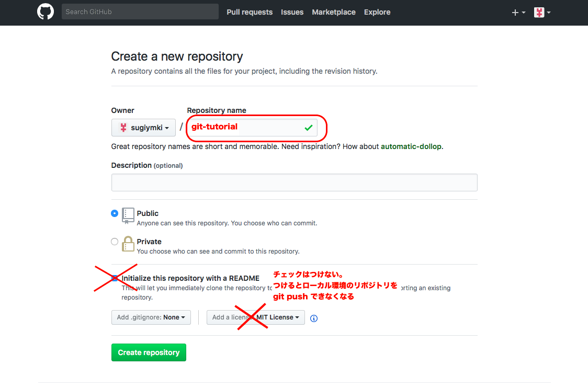Go to Pull requests in navbar

tap(250, 12)
